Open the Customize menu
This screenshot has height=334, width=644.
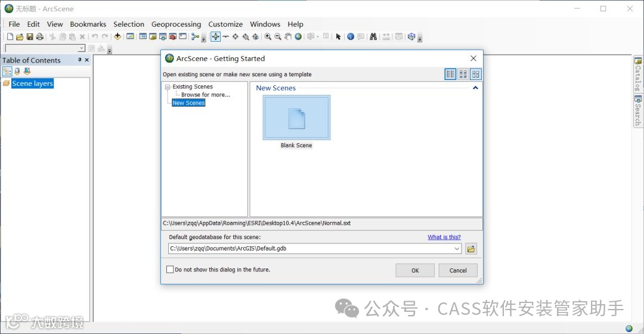tap(225, 24)
